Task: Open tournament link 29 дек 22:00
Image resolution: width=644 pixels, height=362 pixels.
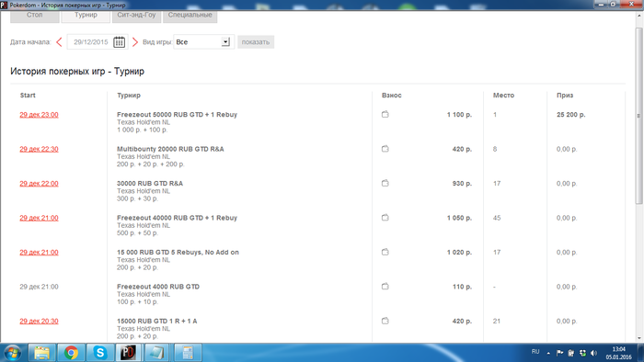Action: coord(39,184)
